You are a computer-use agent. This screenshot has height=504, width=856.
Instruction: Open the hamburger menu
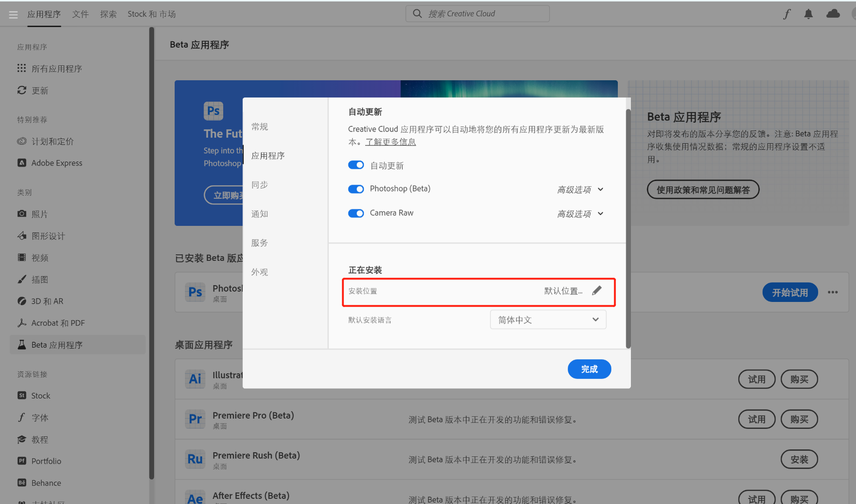13,14
